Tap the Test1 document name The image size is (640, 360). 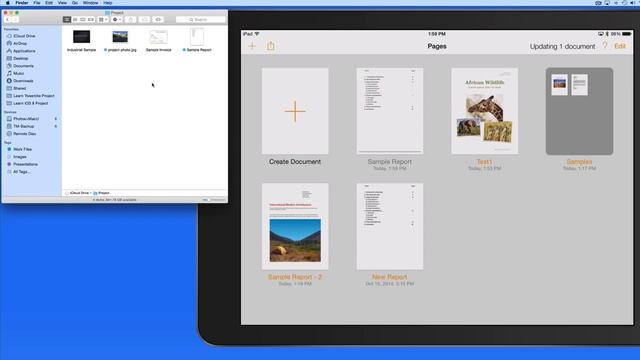point(484,162)
